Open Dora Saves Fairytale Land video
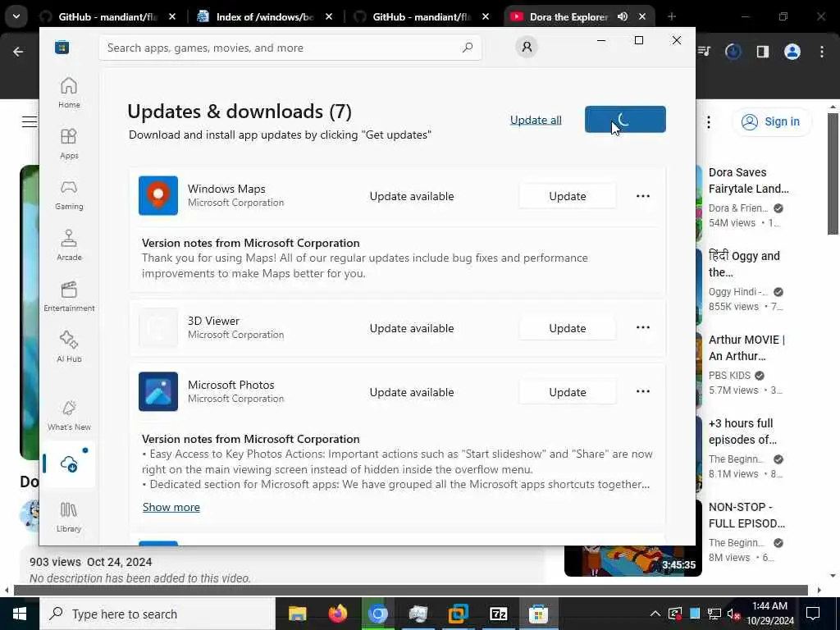The image size is (840, 630). pos(748,180)
